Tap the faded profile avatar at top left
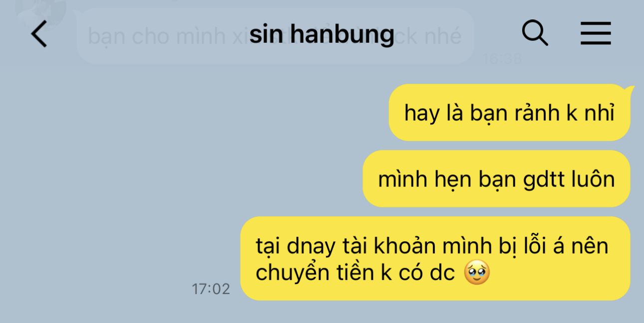Viewport: 644px width, 323px height. tap(41, 11)
